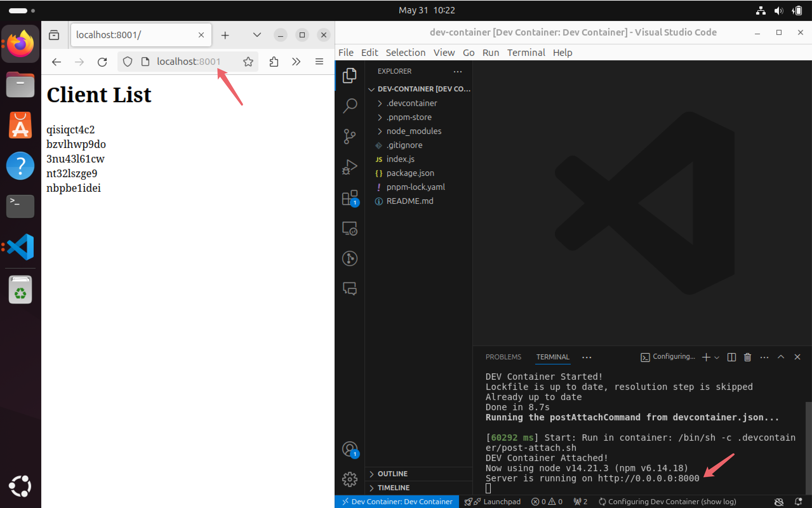Bookmark the page with the star icon
The image size is (812, 508).
tap(248, 62)
